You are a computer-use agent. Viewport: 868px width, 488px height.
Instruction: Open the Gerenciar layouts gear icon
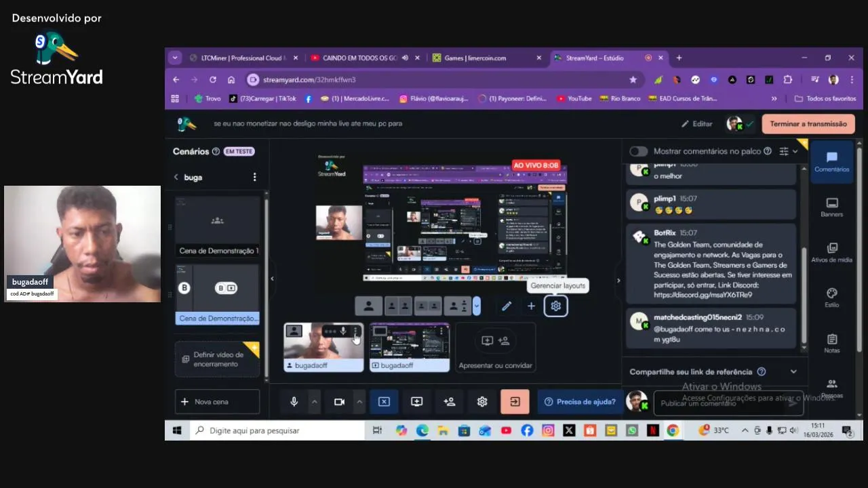(x=556, y=306)
